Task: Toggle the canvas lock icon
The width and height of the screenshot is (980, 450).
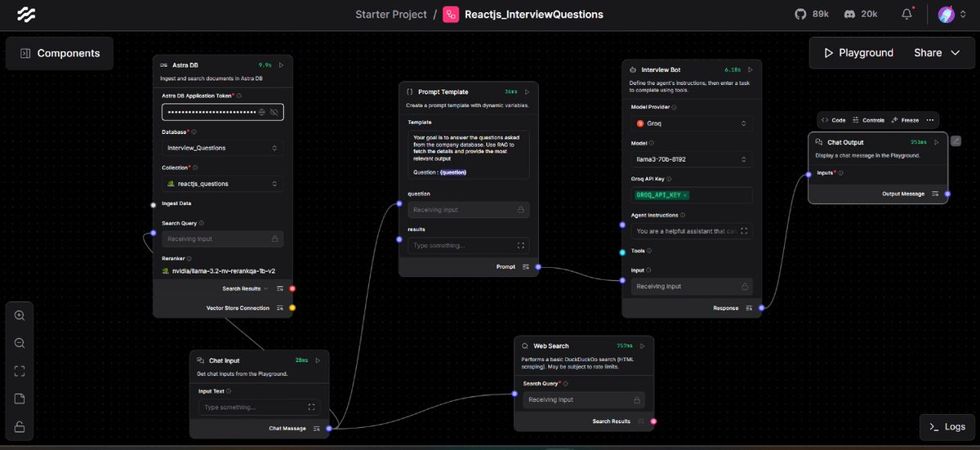Action: [x=20, y=426]
